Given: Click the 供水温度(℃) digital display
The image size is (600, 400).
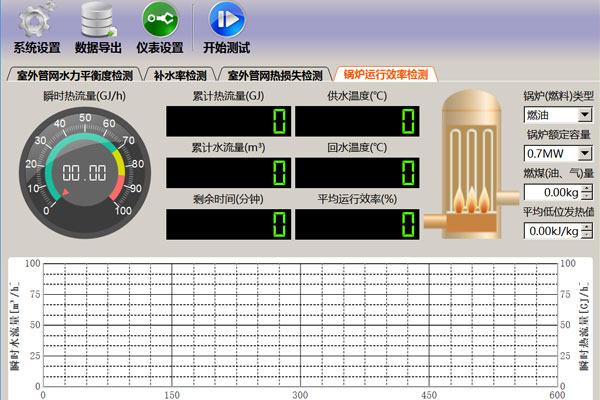Looking at the screenshot, I should [x=356, y=122].
